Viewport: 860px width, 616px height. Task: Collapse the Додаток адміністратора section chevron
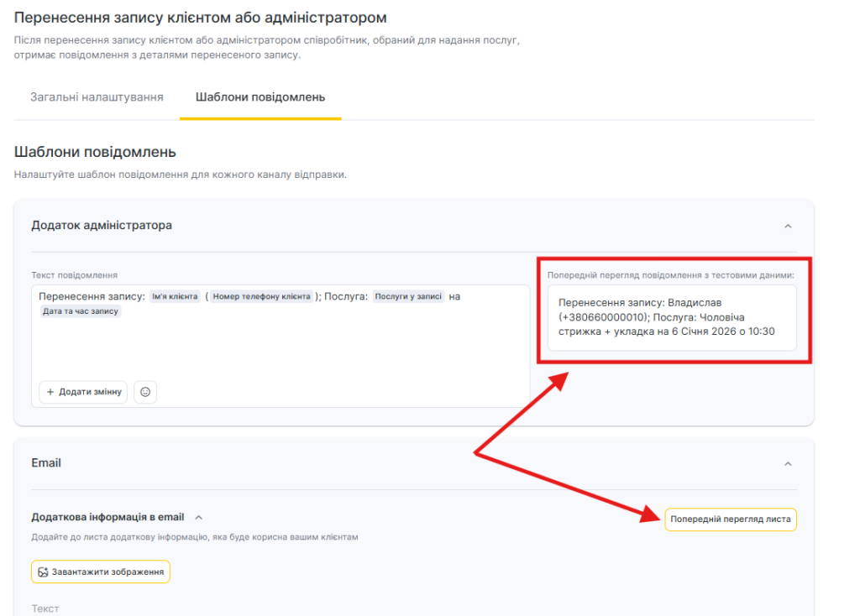point(788,227)
